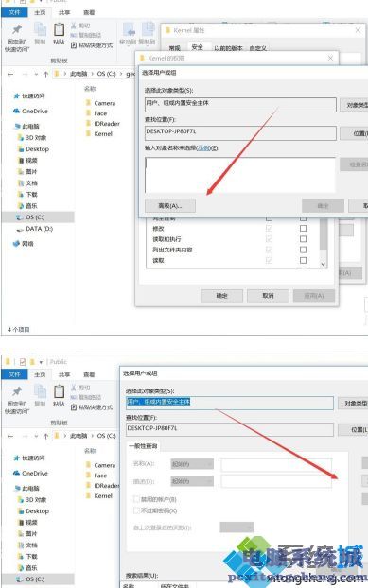This screenshot has width=368, height=588.
Task: Open quick access toolbar dropdown in lower title bar
Action: 42,362
